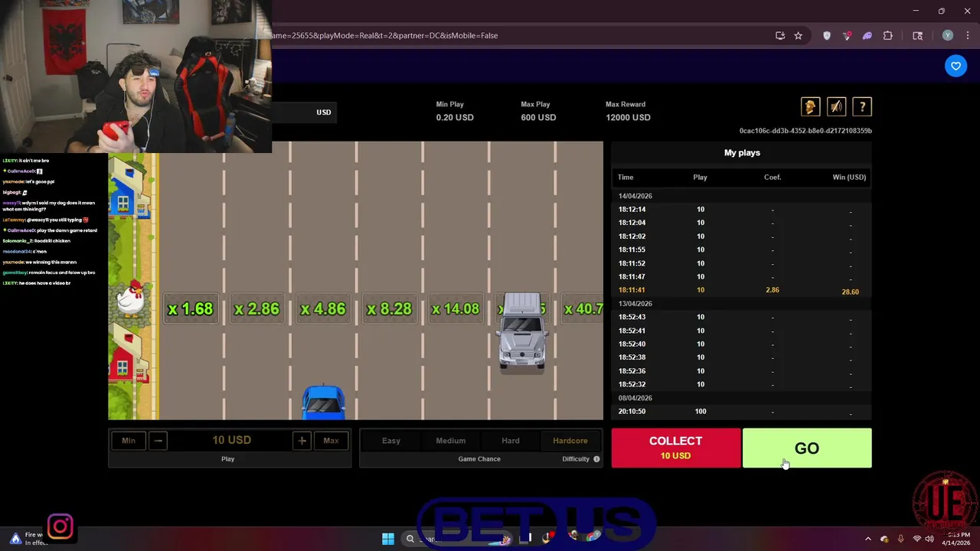Click the x 2.86 multiplier tile
Viewport: 980px width, 551px height.
[256, 309]
